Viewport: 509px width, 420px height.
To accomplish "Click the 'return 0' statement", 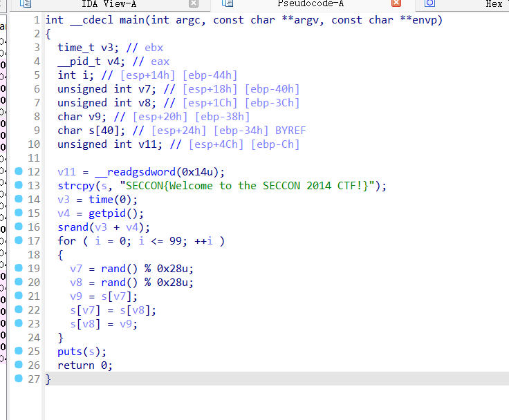I will click(85, 365).
